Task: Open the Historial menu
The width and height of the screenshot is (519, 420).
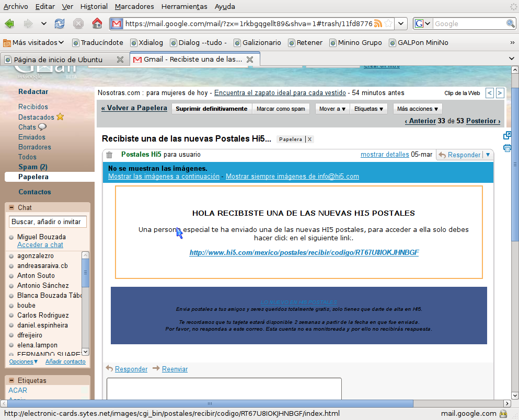Action: click(x=94, y=6)
